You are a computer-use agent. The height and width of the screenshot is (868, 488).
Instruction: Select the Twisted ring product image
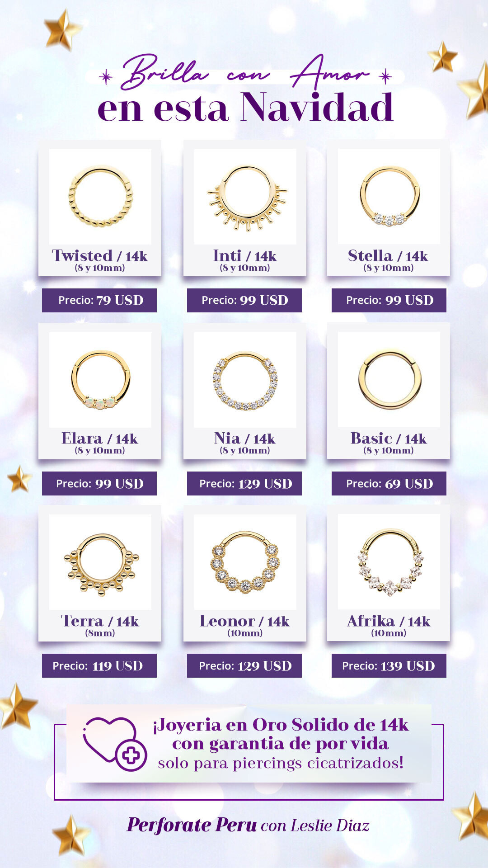click(x=100, y=197)
